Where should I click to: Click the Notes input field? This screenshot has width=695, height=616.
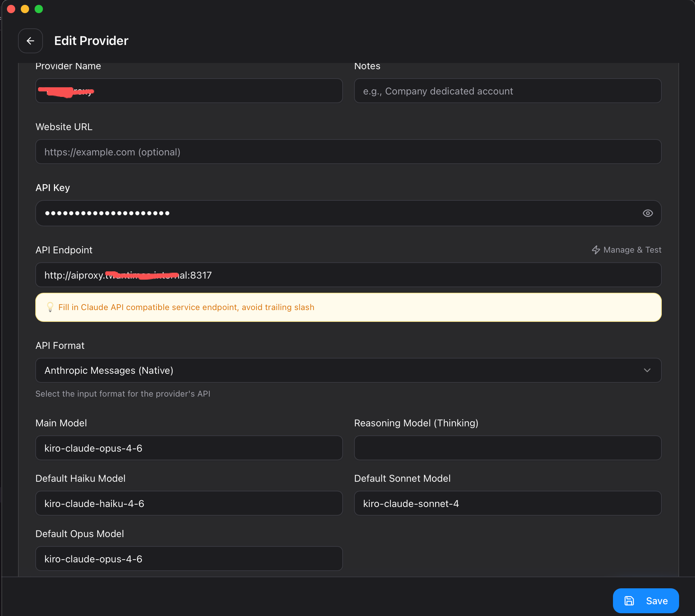pyautogui.click(x=507, y=91)
